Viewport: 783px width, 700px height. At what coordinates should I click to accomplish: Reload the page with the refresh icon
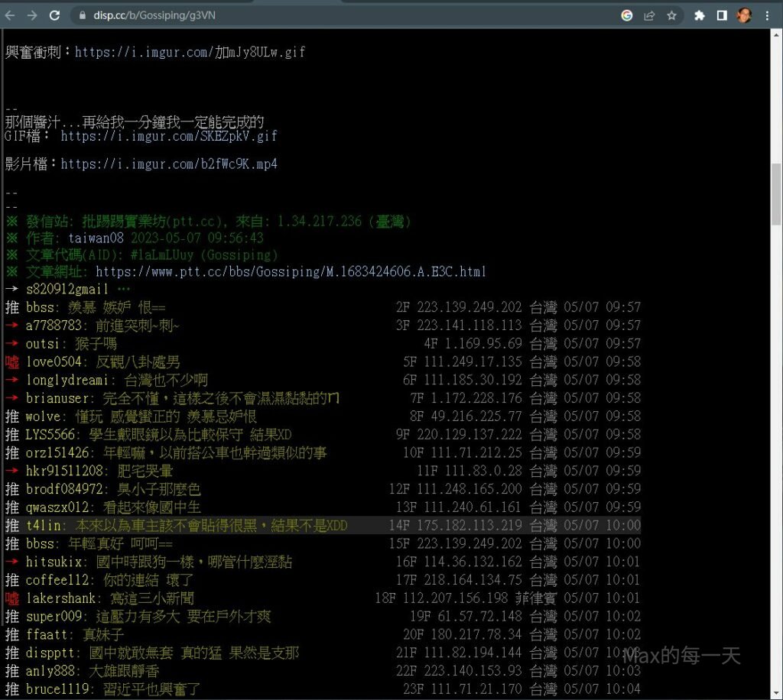pos(54,15)
